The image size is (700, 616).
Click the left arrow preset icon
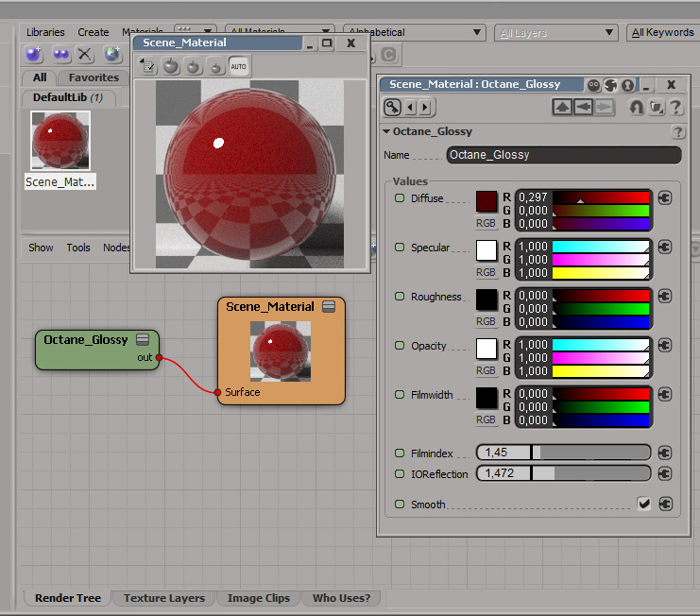point(583,107)
